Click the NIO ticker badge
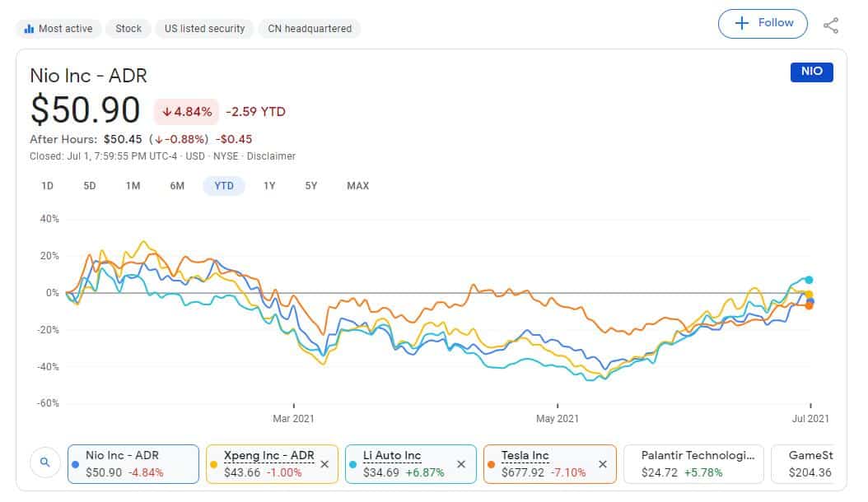Screen dimensions: 868x502 [x=811, y=72]
